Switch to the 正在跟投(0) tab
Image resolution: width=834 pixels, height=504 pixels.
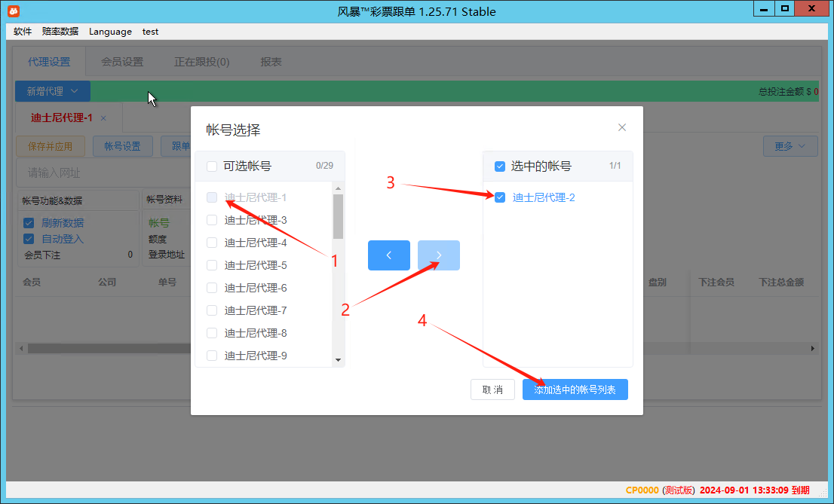coord(201,63)
